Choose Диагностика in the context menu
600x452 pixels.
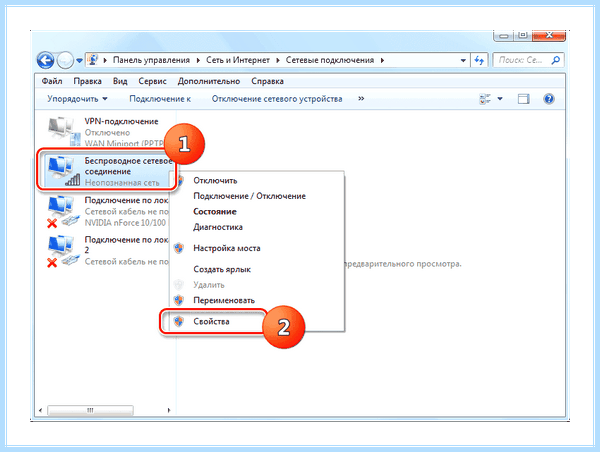[x=218, y=227]
